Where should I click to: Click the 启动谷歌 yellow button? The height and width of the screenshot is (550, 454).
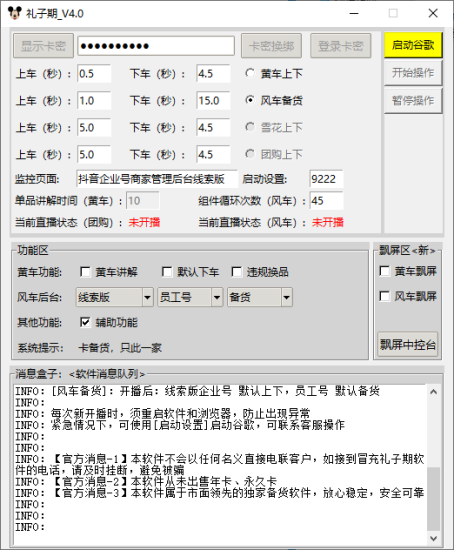(413, 45)
